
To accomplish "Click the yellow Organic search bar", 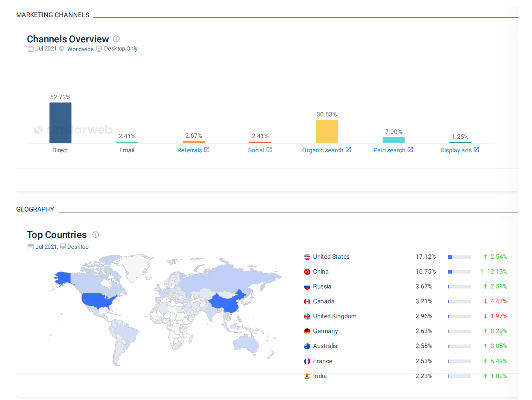I will (327, 131).
